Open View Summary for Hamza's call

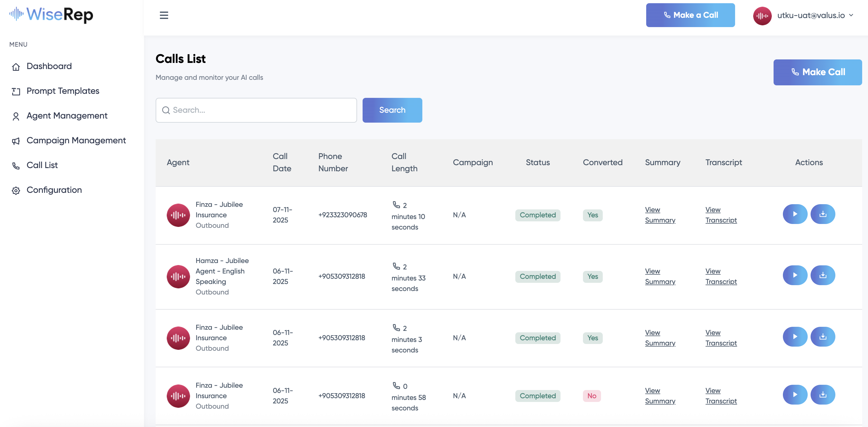click(x=660, y=276)
